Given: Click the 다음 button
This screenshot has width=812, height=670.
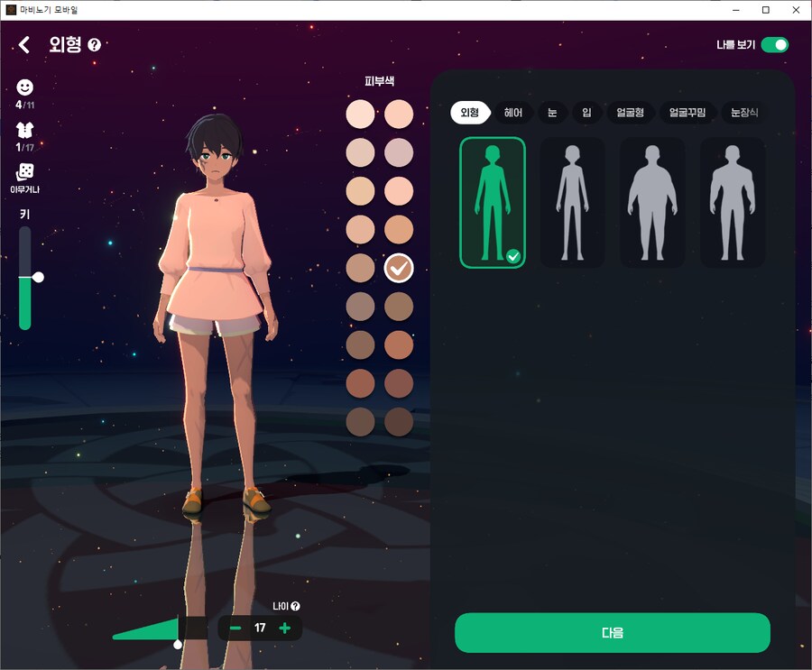Looking at the screenshot, I should pyautogui.click(x=613, y=633).
